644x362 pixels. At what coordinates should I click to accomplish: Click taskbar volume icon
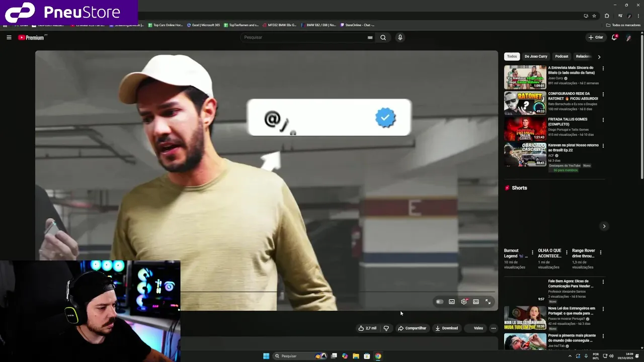(x=611, y=356)
